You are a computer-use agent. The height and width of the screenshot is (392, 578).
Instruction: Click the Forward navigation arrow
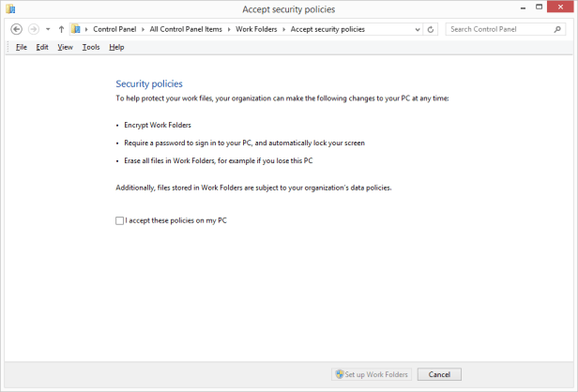point(34,29)
